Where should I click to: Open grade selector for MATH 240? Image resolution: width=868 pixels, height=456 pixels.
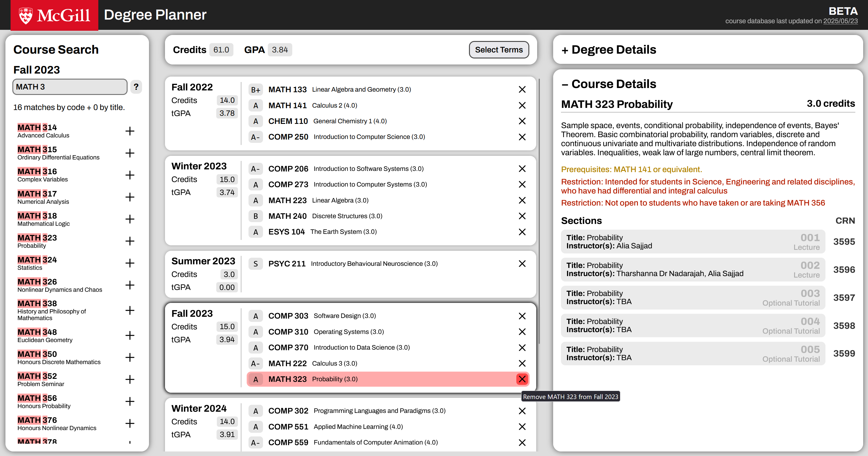click(255, 216)
